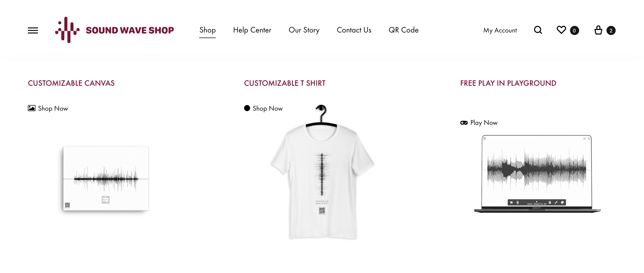Click Shop Now under Customizable Canvas
Image resolution: width=644 pixels, height=273 pixels.
tap(53, 108)
